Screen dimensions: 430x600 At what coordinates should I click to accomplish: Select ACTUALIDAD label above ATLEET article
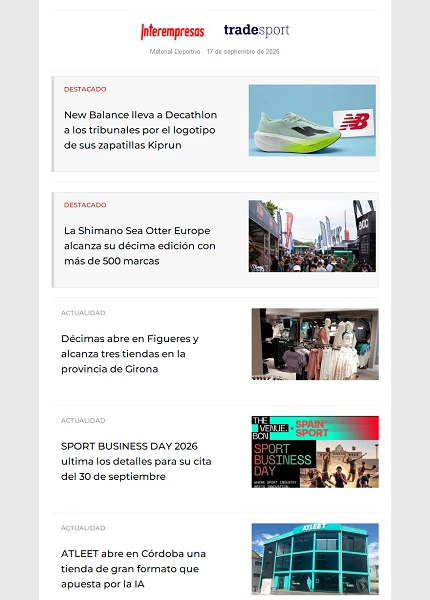(x=83, y=528)
